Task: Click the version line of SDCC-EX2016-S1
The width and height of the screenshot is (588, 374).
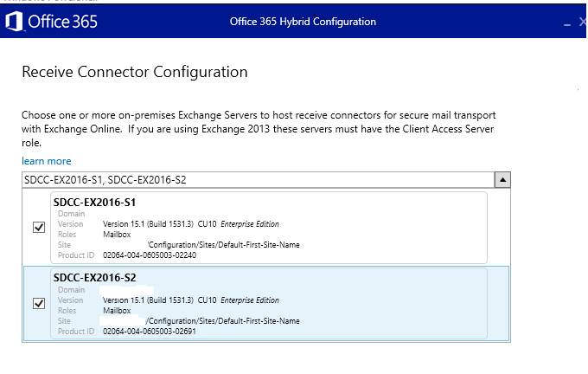Action: (x=190, y=224)
